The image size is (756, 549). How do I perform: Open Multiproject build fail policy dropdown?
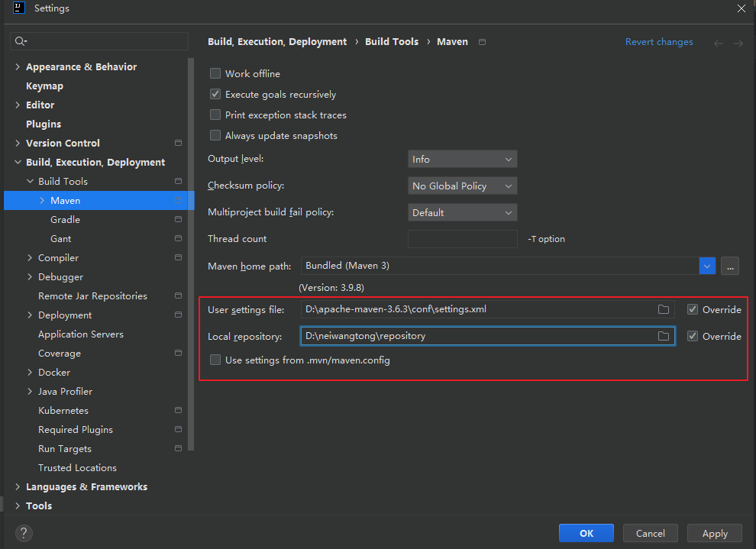[x=462, y=212]
